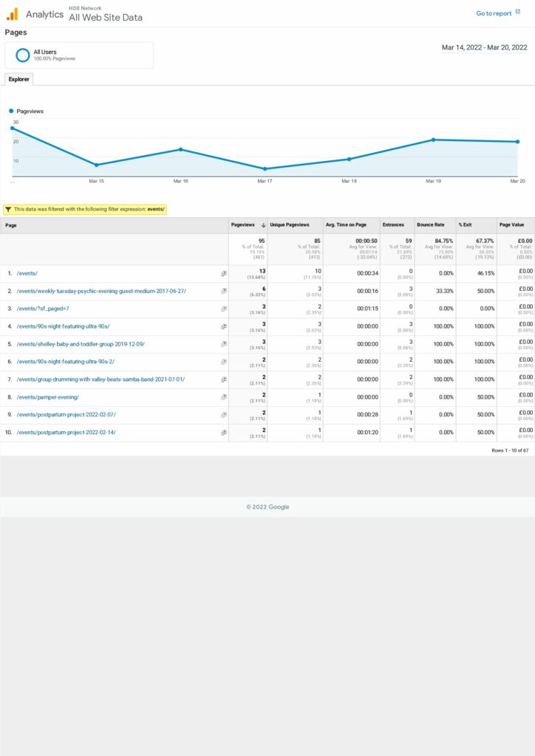The image size is (535, 756).
Task: Click open-page icon for postpartum-project-2022-02-07 row
Action: click(224, 415)
